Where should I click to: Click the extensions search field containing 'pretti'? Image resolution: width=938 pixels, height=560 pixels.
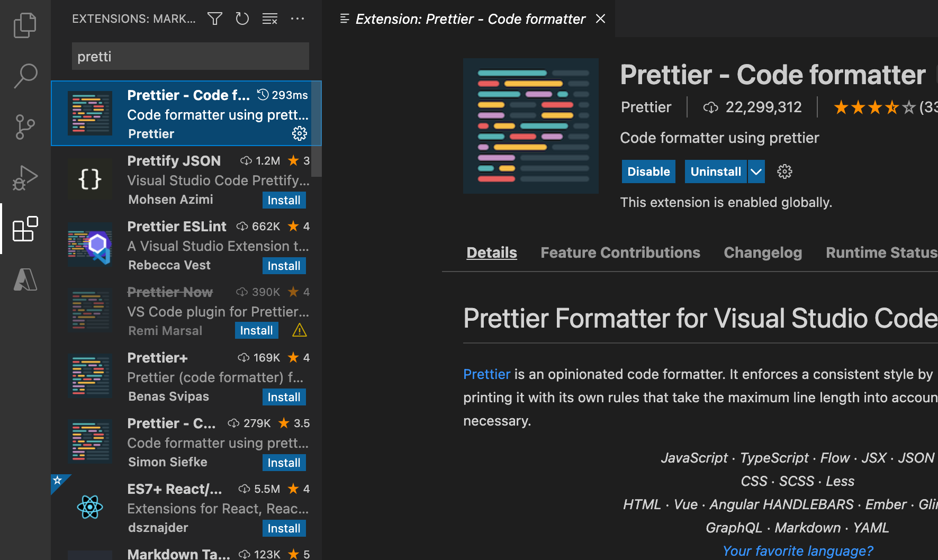click(191, 56)
